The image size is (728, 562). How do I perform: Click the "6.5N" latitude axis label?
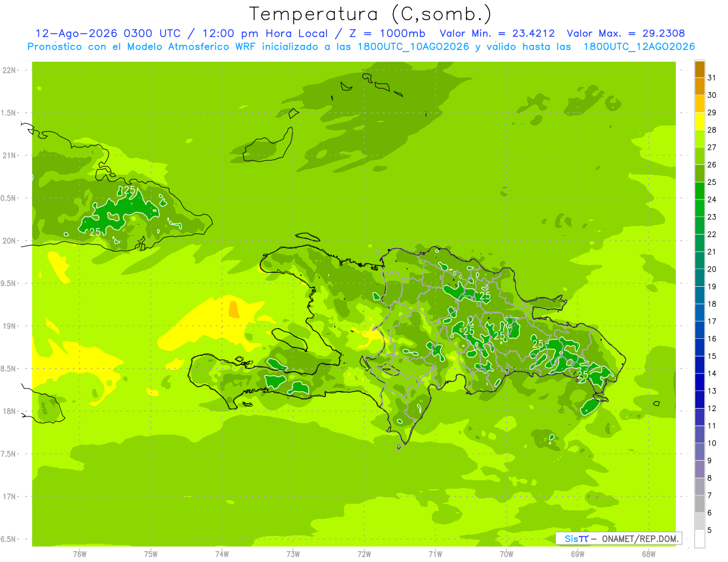pyautogui.click(x=9, y=539)
